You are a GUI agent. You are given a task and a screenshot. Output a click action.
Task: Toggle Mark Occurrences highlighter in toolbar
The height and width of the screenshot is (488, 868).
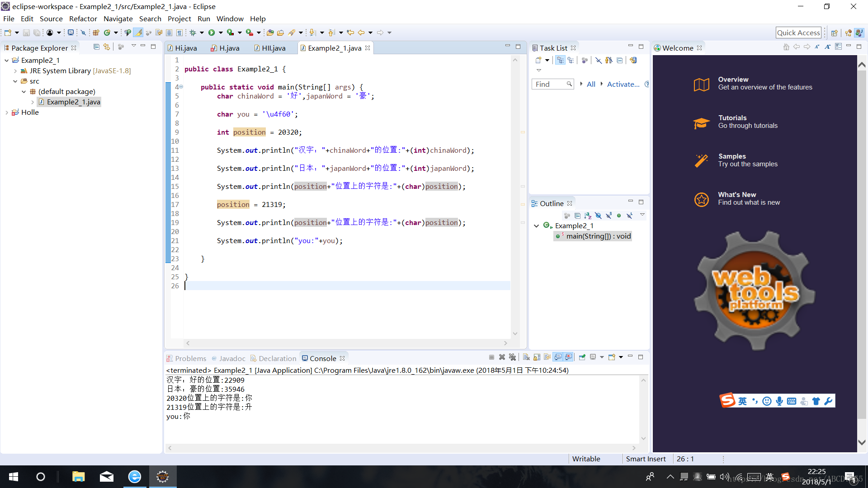click(x=138, y=33)
